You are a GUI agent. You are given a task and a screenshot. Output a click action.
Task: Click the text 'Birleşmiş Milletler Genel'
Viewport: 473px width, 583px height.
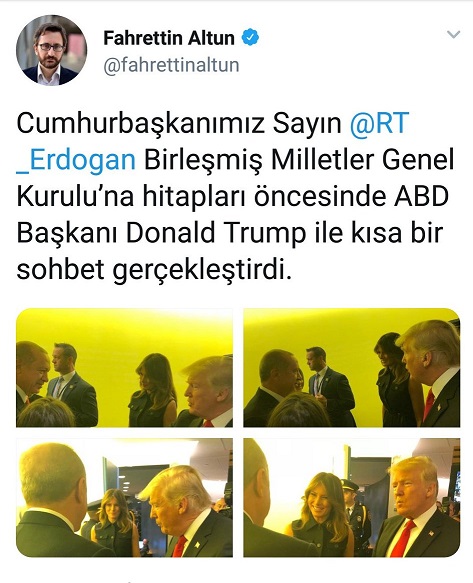click(x=299, y=160)
